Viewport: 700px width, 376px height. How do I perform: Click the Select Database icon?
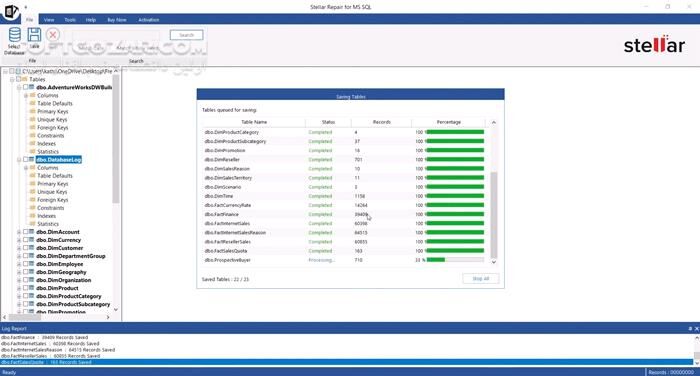14,35
